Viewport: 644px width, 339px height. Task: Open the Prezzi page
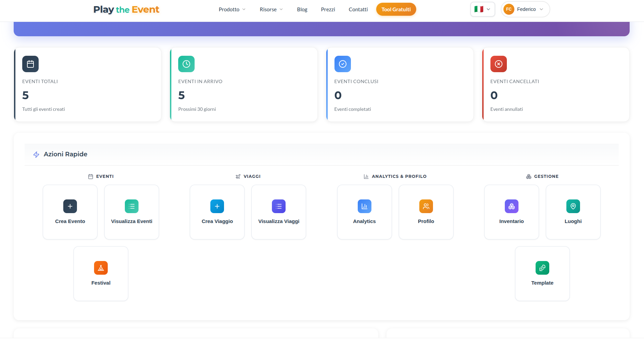point(328,10)
